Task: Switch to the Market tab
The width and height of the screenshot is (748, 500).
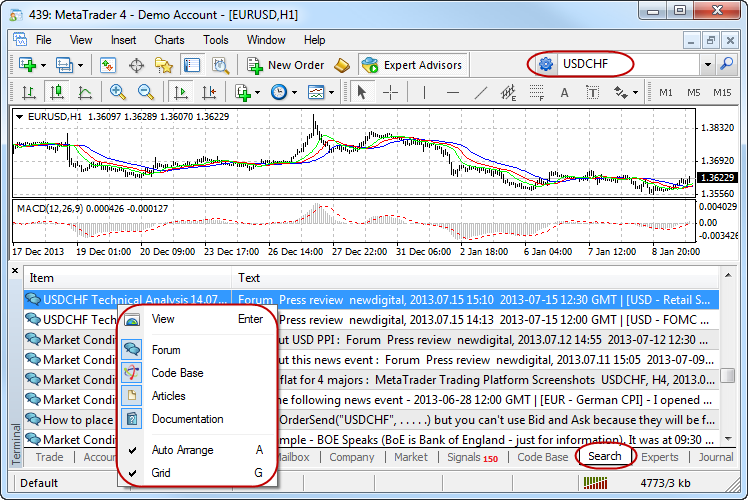Action: click(410, 457)
